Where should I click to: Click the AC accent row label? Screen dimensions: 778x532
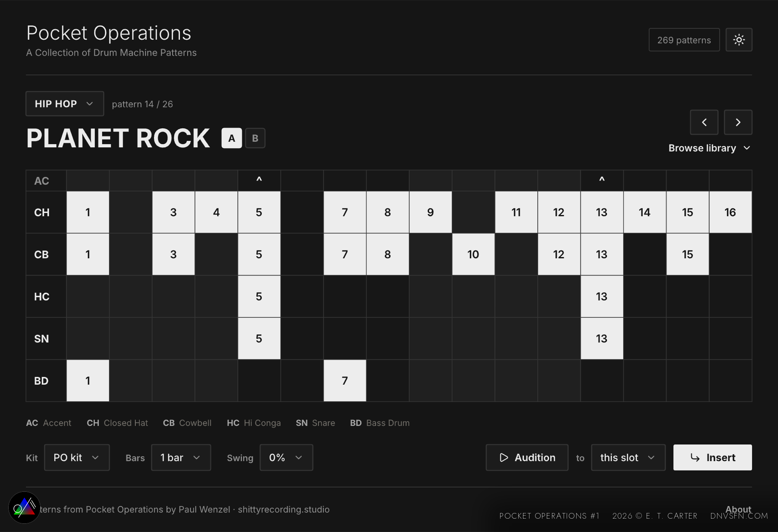click(41, 181)
